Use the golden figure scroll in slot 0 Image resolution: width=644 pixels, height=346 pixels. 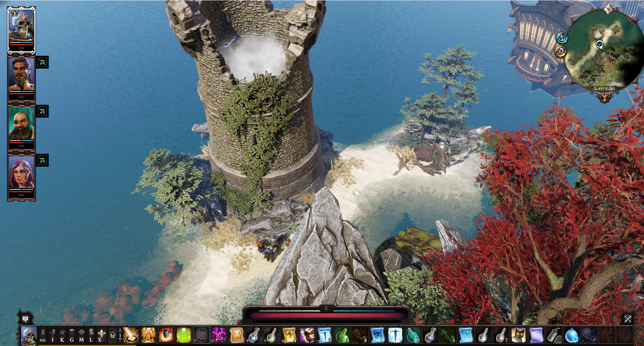pyautogui.click(x=290, y=335)
